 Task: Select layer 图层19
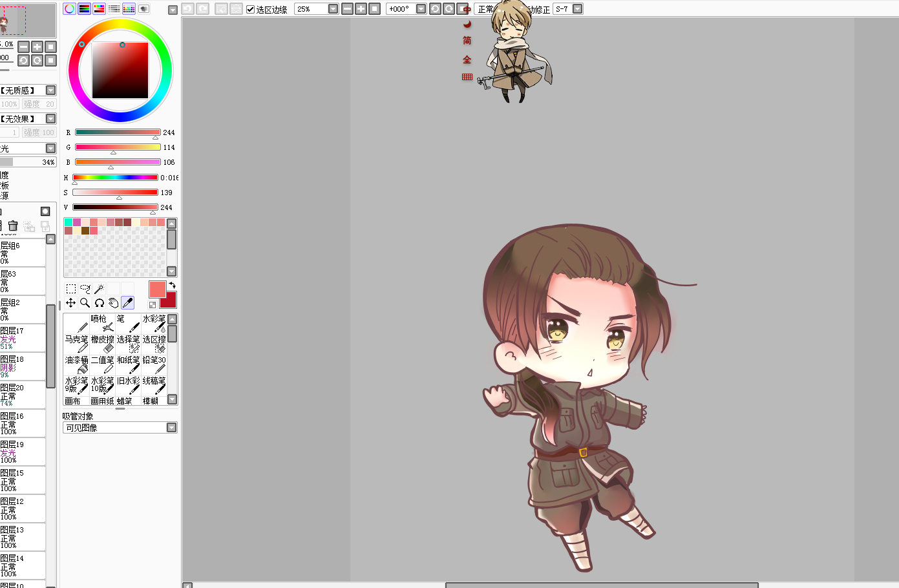[x=23, y=452]
